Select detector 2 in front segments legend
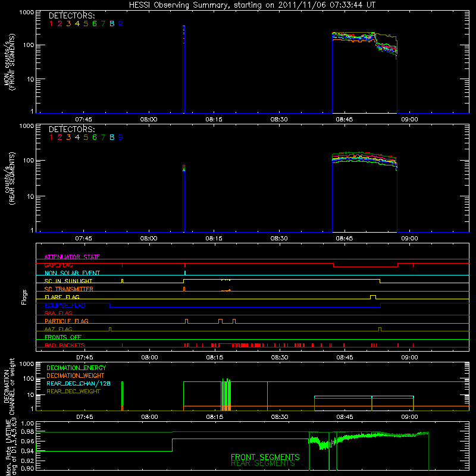This screenshot has height=476, width=476. click(x=60, y=24)
